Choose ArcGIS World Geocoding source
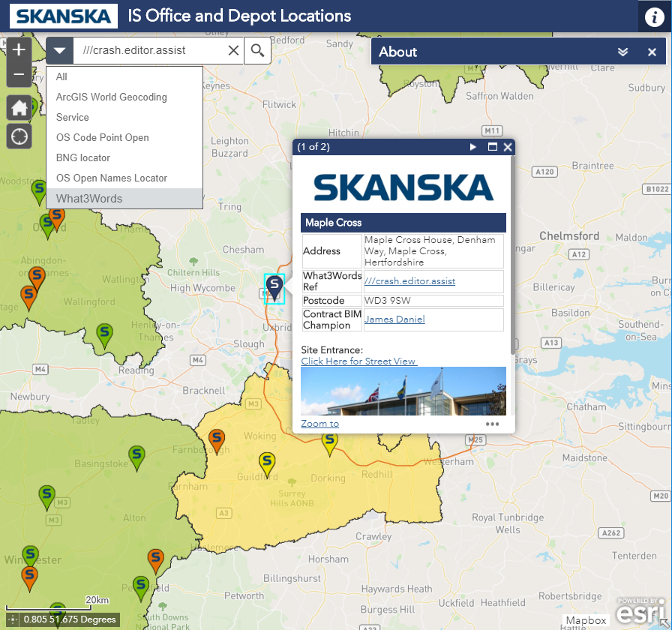The height and width of the screenshot is (630, 672). [111, 97]
